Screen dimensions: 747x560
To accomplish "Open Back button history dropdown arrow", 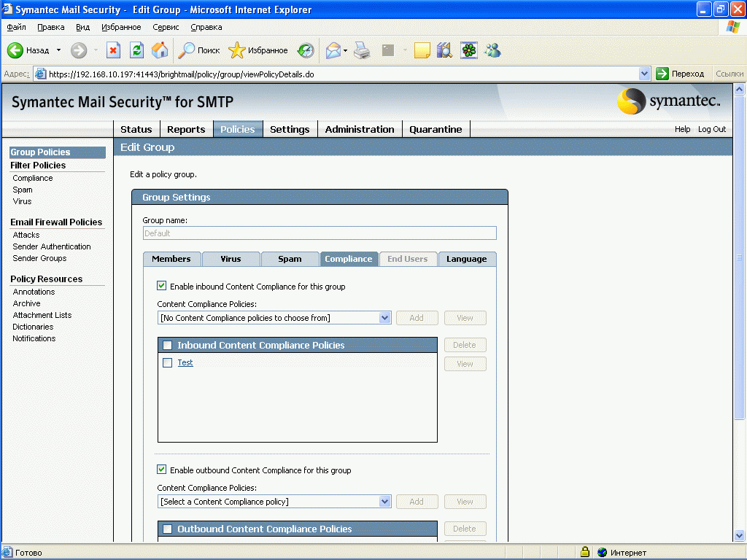I will tap(58, 50).
